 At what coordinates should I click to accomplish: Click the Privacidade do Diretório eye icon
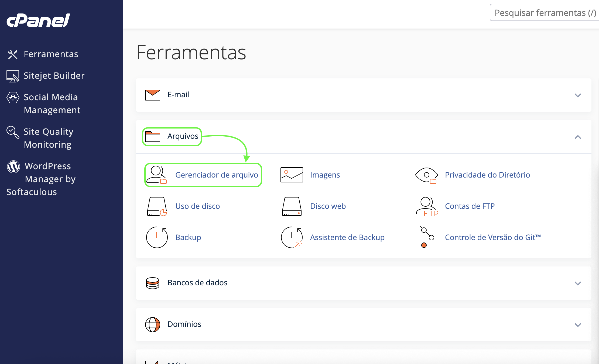(427, 175)
